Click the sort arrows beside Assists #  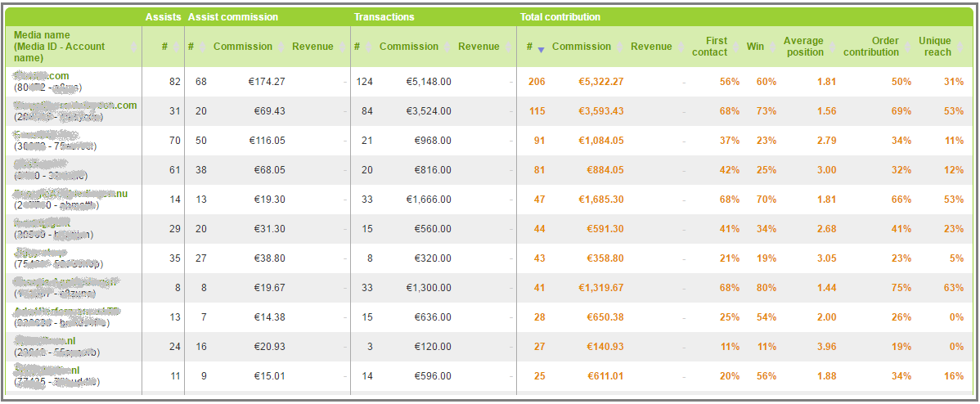pyautogui.click(x=176, y=47)
